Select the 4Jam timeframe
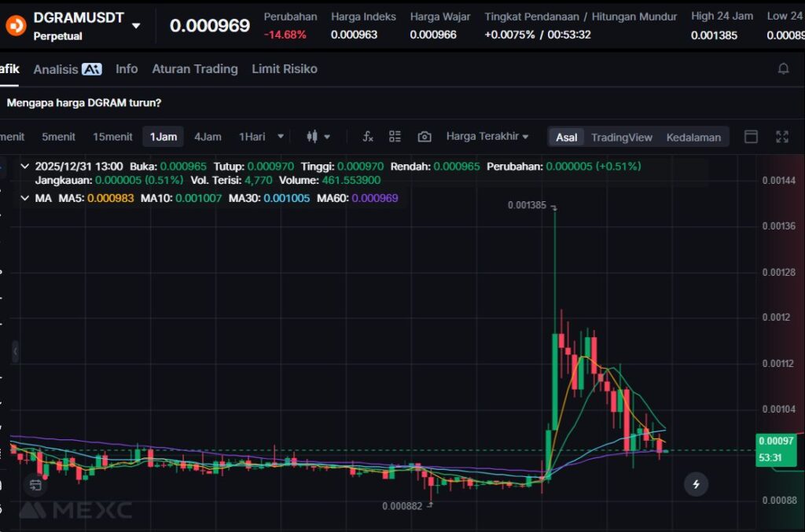This screenshot has width=805, height=532. [x=208, y=137]
